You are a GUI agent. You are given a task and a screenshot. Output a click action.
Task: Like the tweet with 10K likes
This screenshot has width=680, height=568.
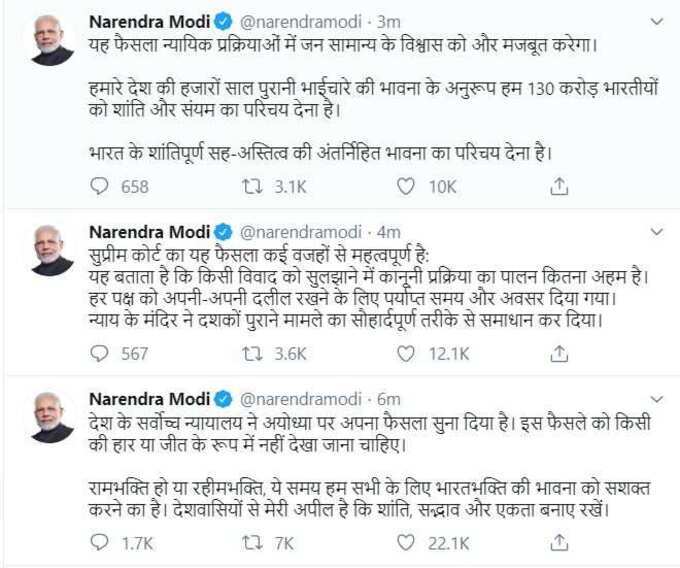coord(406,186)
